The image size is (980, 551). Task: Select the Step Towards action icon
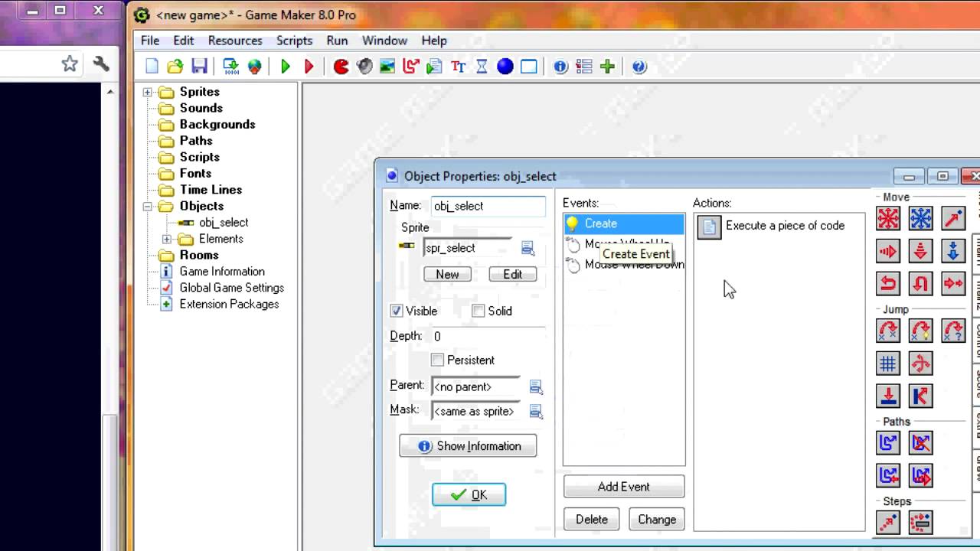click(x=888, y=523)
